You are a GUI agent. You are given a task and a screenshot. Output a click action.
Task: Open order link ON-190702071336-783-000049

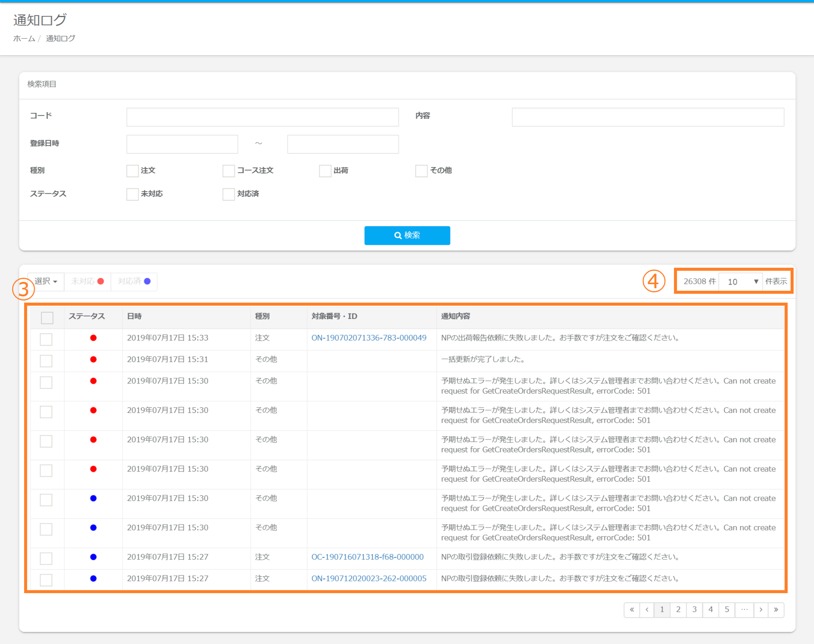coord(368,338)
